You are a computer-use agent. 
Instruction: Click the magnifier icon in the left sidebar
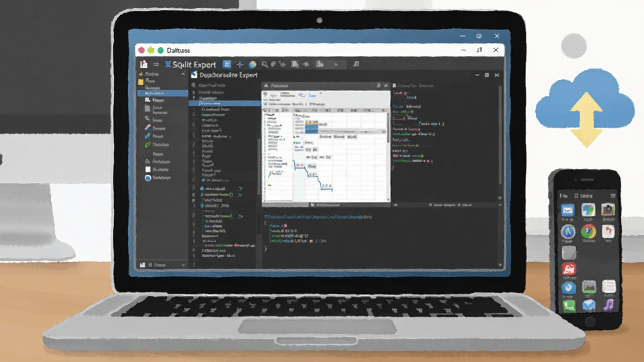coord(147,119)
